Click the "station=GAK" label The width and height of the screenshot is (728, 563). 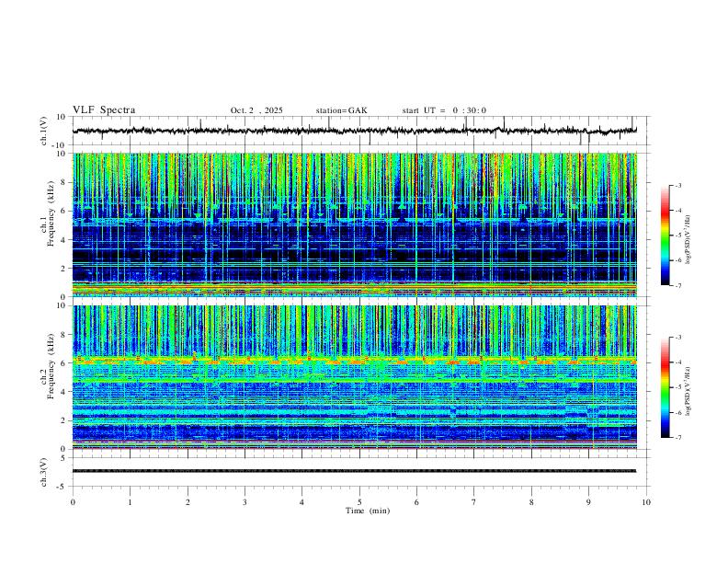click(341, 110)
